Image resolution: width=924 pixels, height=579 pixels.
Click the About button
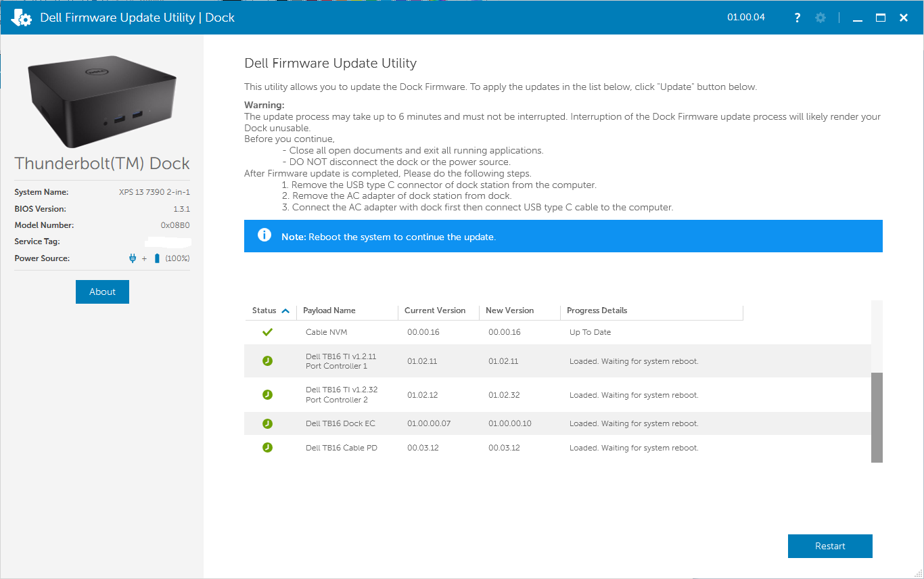click(102, 292)
